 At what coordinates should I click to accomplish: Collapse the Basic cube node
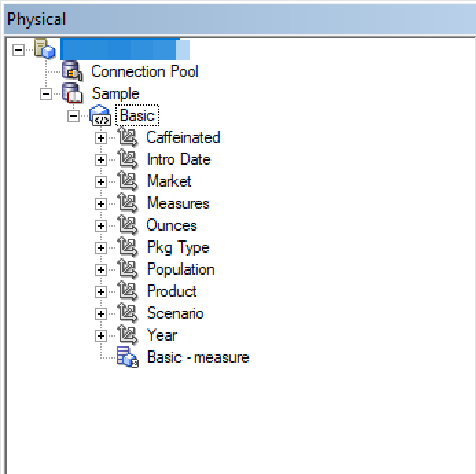pos(73,116)
